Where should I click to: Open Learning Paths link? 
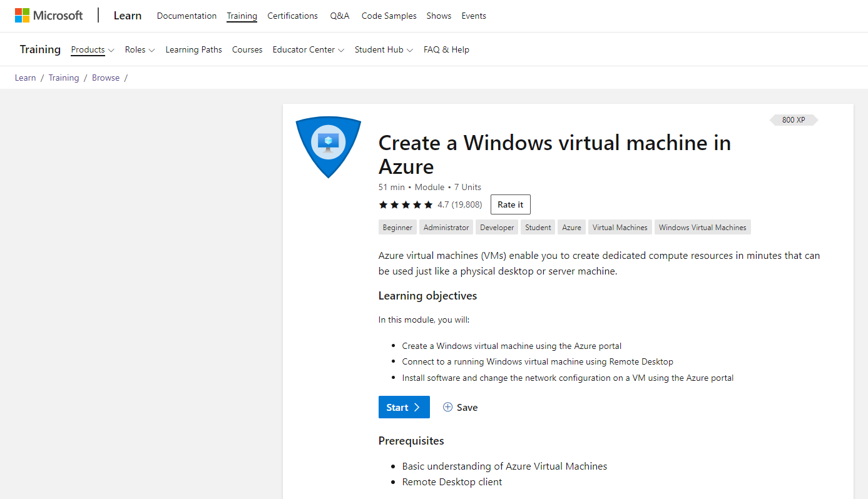tap(193, 49)
